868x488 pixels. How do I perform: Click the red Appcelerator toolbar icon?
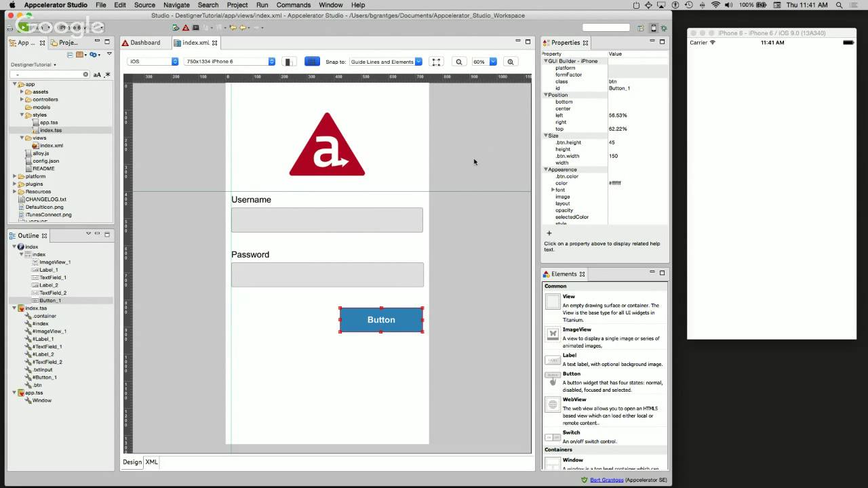point(186,28)
